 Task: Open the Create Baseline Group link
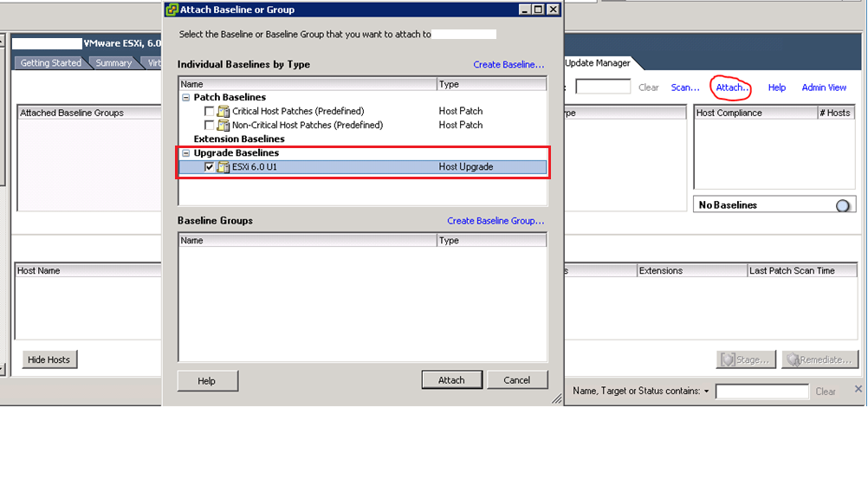point(496,221)
